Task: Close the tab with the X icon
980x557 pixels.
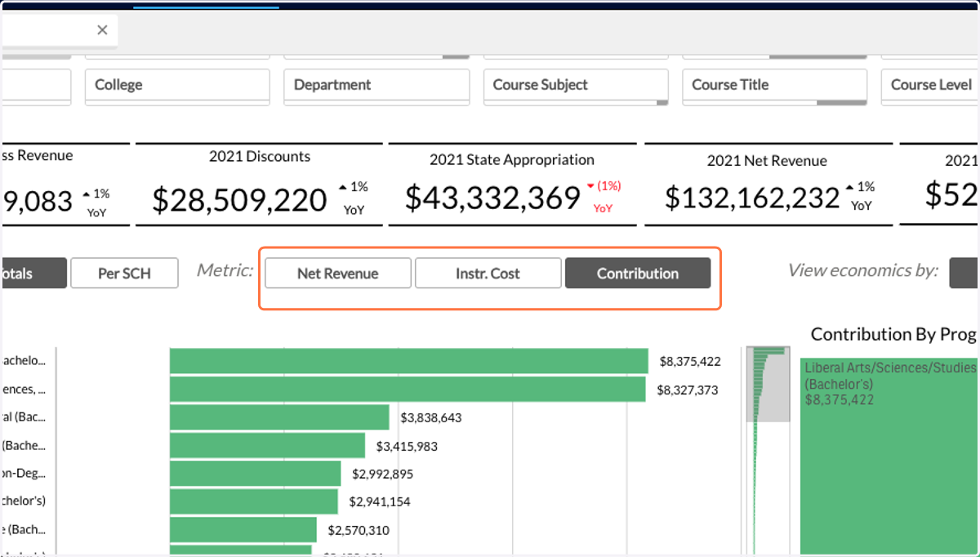Action: pyautogui.click(x=102, y=30)
